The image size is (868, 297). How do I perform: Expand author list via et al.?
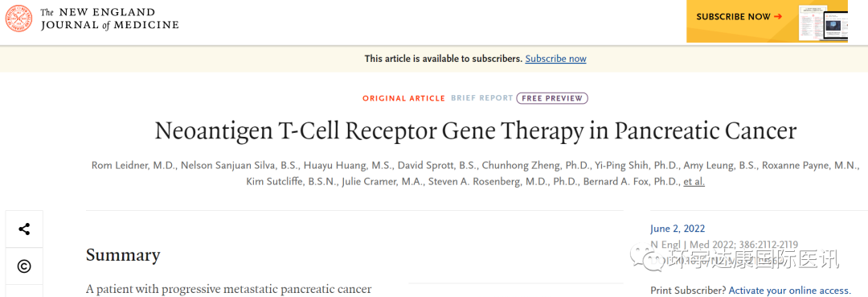coord(694,182)
